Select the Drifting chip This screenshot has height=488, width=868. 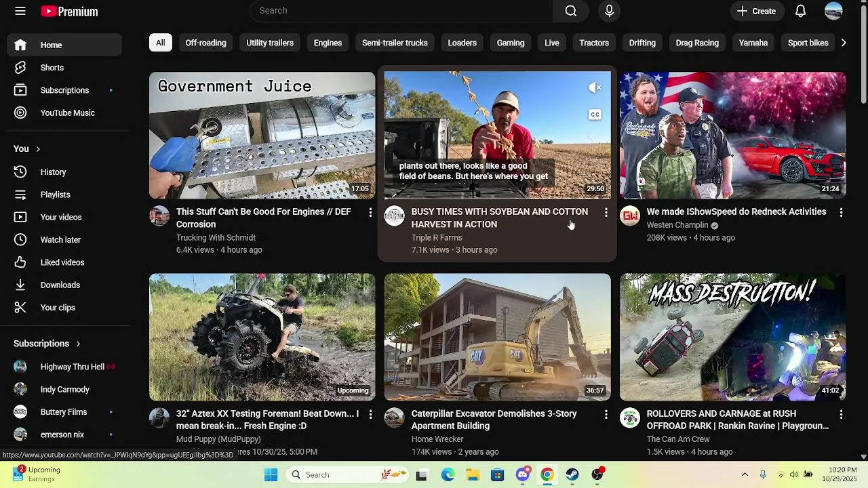(642, 43)
